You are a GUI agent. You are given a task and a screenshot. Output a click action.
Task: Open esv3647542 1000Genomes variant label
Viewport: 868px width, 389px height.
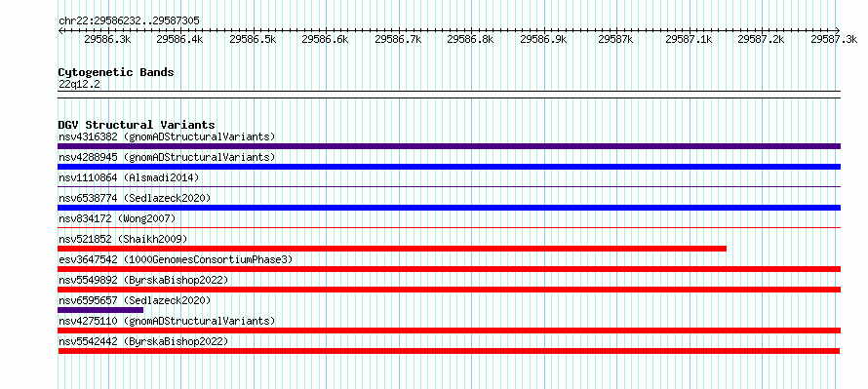click(176, 259)
